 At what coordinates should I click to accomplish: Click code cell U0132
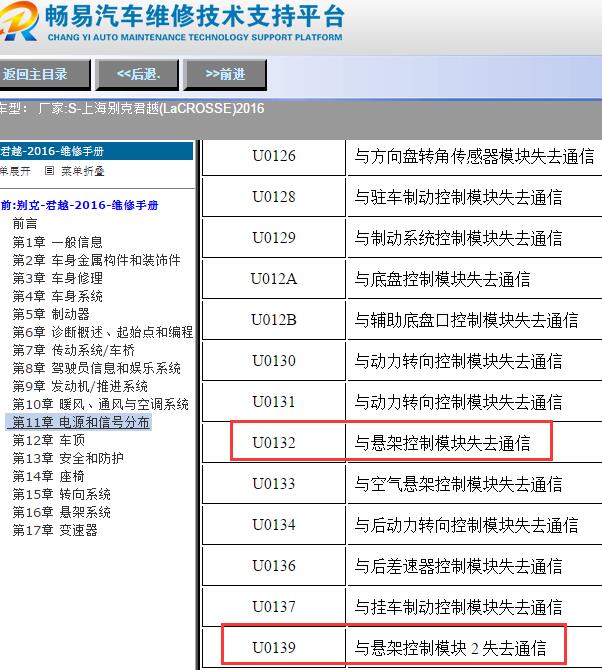click(x=274, y=443)
